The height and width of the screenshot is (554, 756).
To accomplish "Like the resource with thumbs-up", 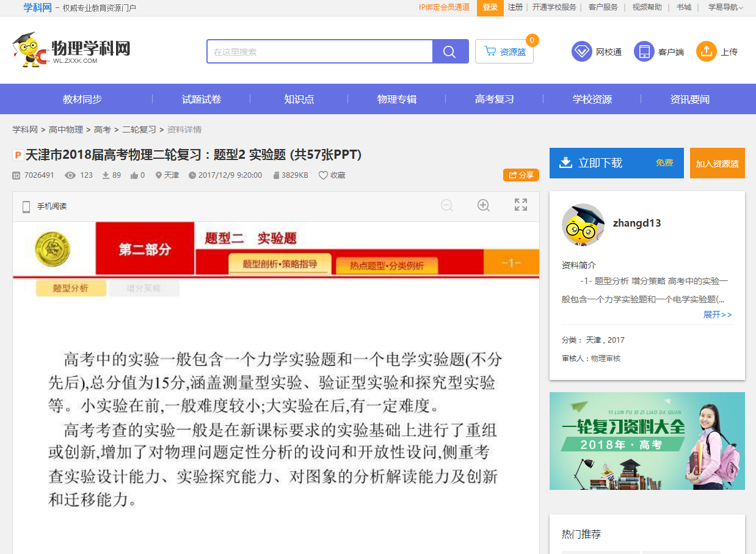I will (134, 175).
